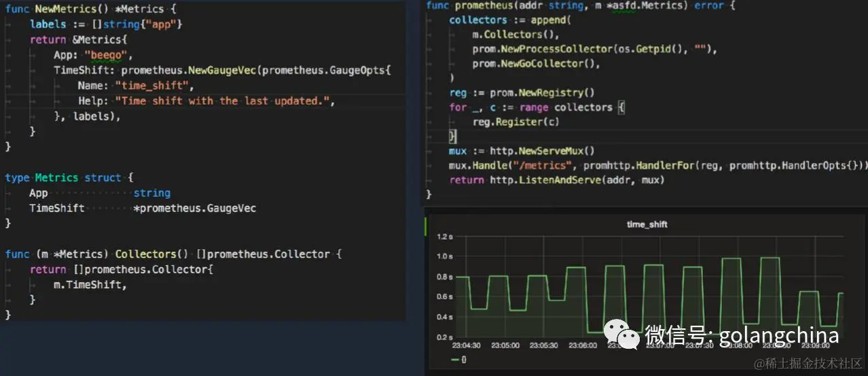Click the Name: "time_shift" line
Screen dimensions: 868x376
[x=136, y=86]
